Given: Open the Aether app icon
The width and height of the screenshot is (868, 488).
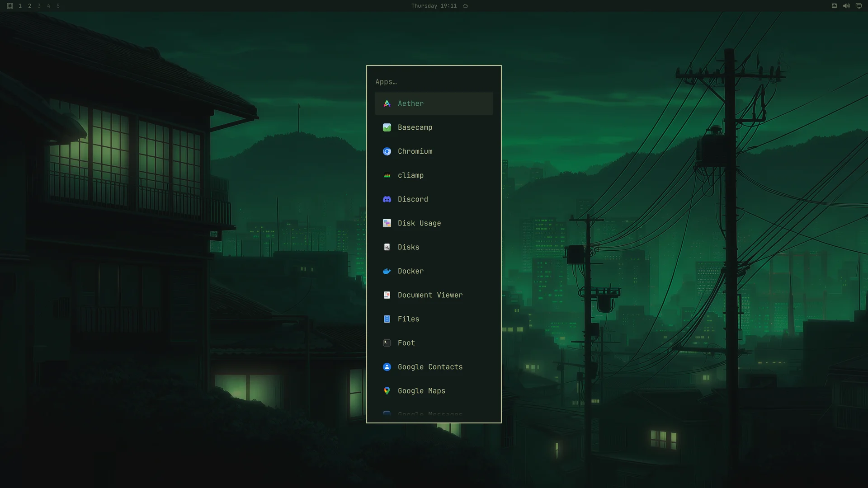Looking at the screenshot, I should coord(387,103).
